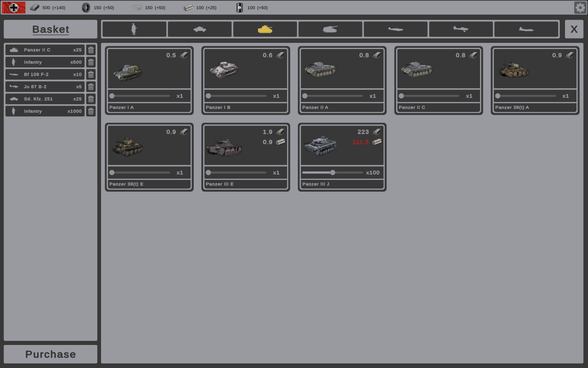Delete the Bf 109 F-2 basket entry
The width and height of the screenshot is (588, 368).
(91, 74)
